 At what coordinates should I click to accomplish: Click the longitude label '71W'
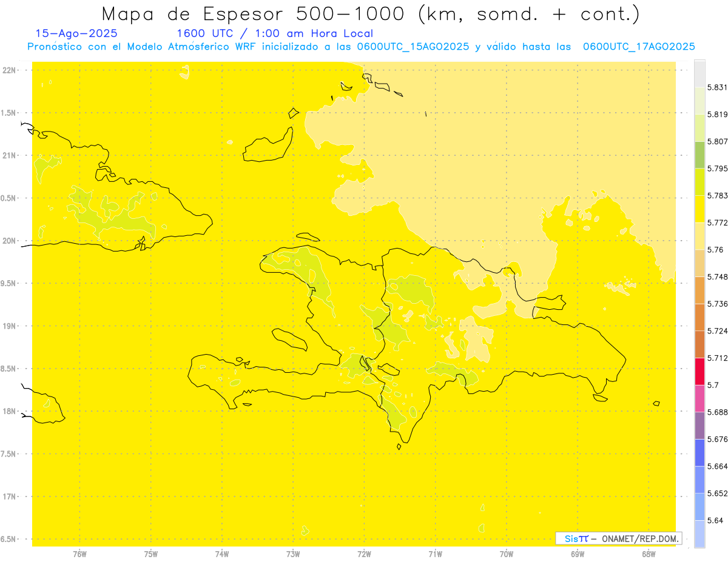(x=435, y=554)
